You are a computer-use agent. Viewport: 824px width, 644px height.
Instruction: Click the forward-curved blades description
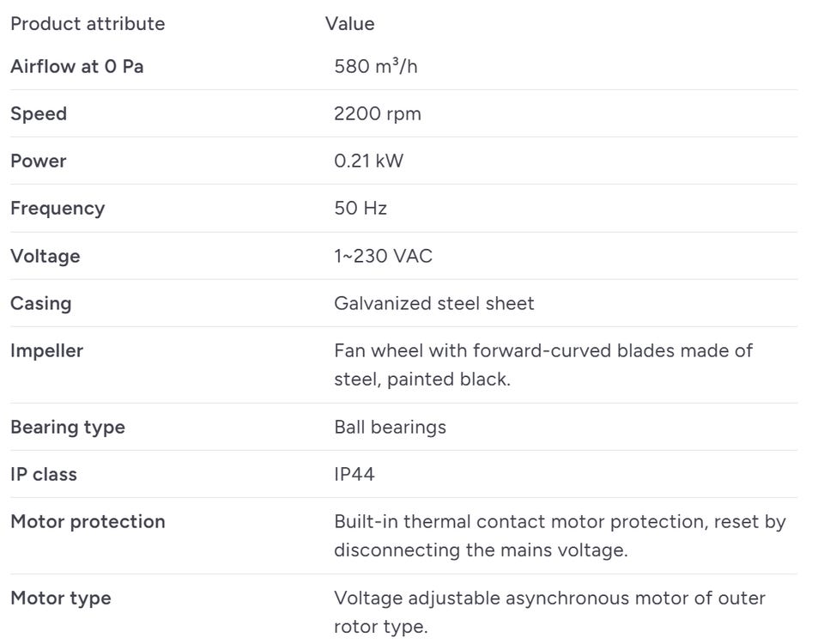[543, 365]
